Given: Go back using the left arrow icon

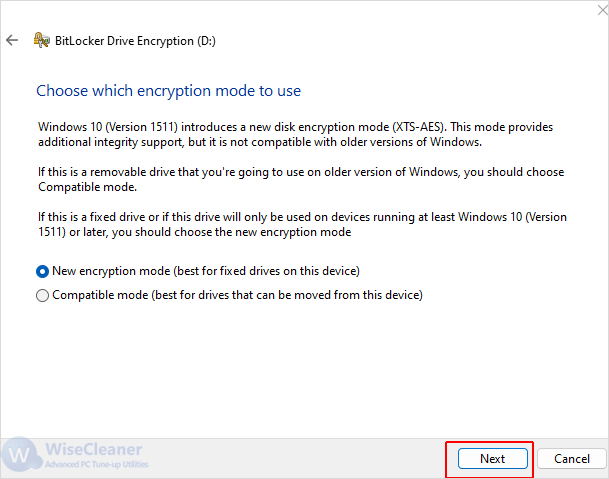Looking at the screenshot, I should (12, 40).
